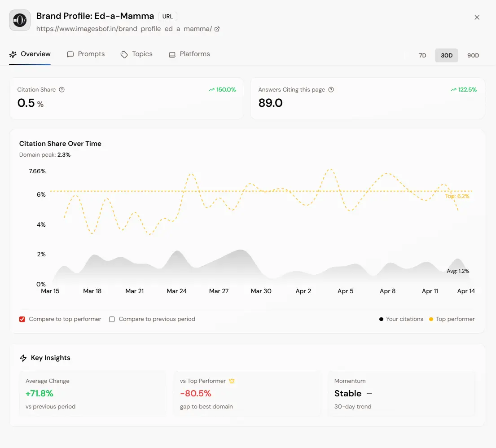Switch to the Platforms tab
Image resolution: width=496 pixels, height=448 pixels.
pyautogui.click(x=189, y=54)
